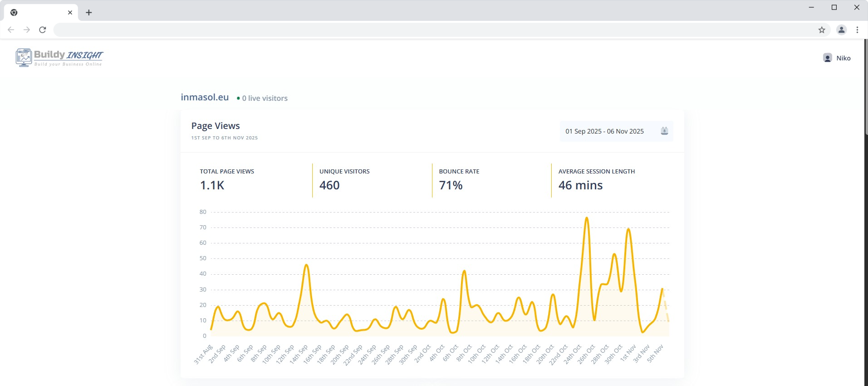Open the Chrome profile icon
This screenshot has height=386, width=868.
coord(842,30)
